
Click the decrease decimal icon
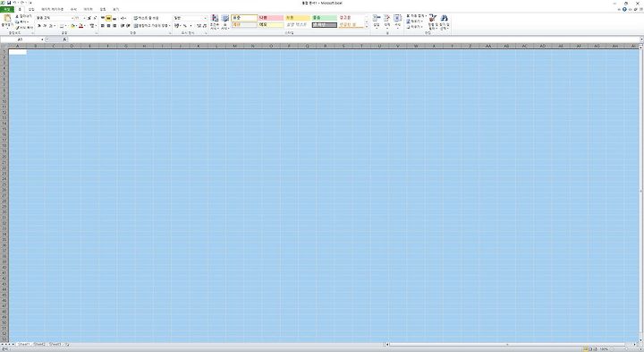click(205, 25)
